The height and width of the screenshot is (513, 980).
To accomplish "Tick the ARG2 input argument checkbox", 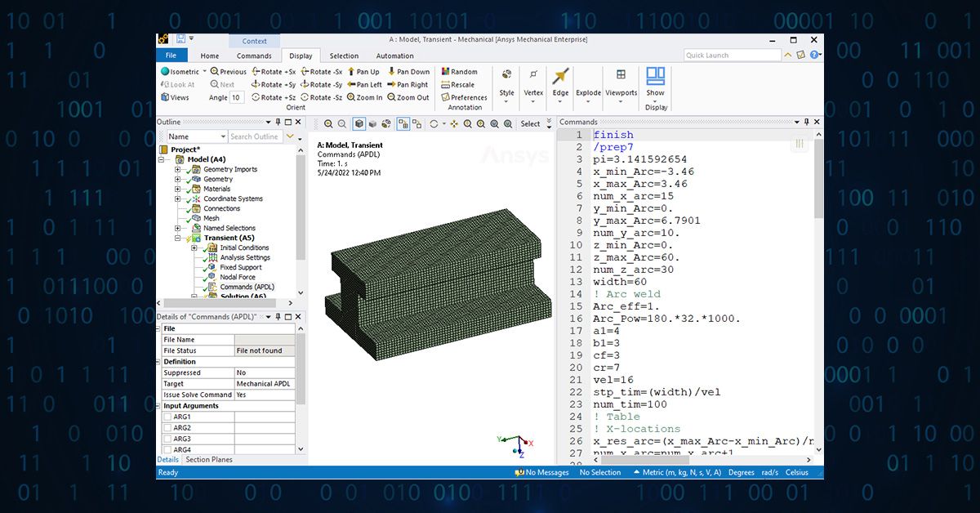I will pyautogui.click(x=167, y=428).
